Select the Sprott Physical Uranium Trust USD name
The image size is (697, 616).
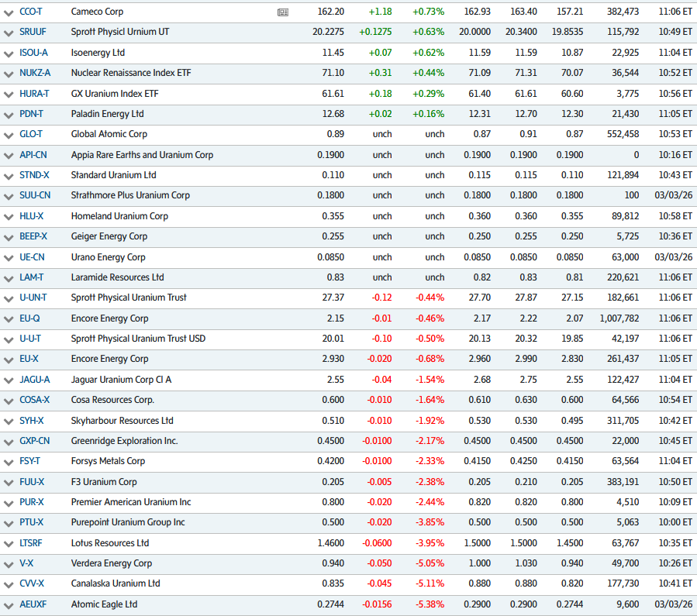[138, 339]
